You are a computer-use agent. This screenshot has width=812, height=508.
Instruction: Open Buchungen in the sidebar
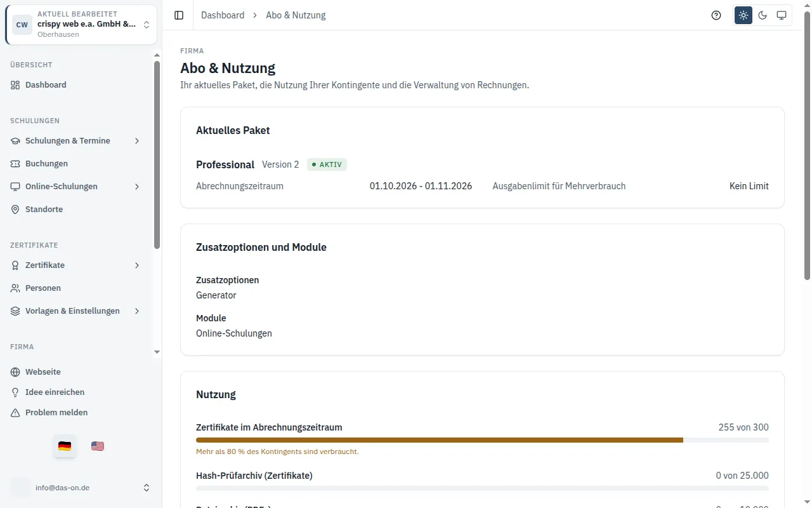[x=76, y=164]
